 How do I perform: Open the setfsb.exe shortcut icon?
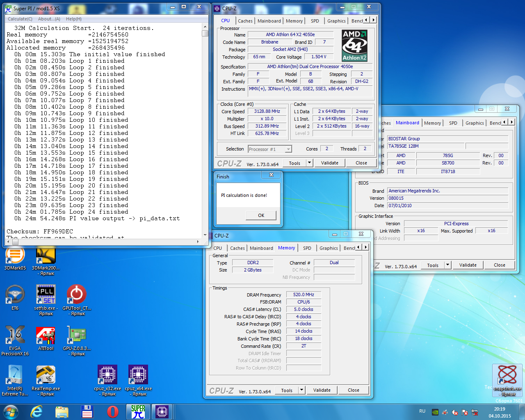46,300
